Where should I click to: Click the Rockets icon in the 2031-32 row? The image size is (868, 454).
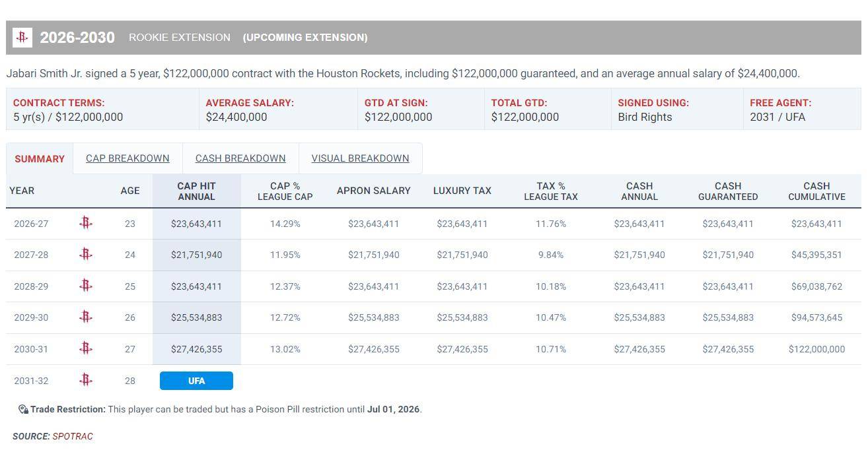tap(85, 380)
